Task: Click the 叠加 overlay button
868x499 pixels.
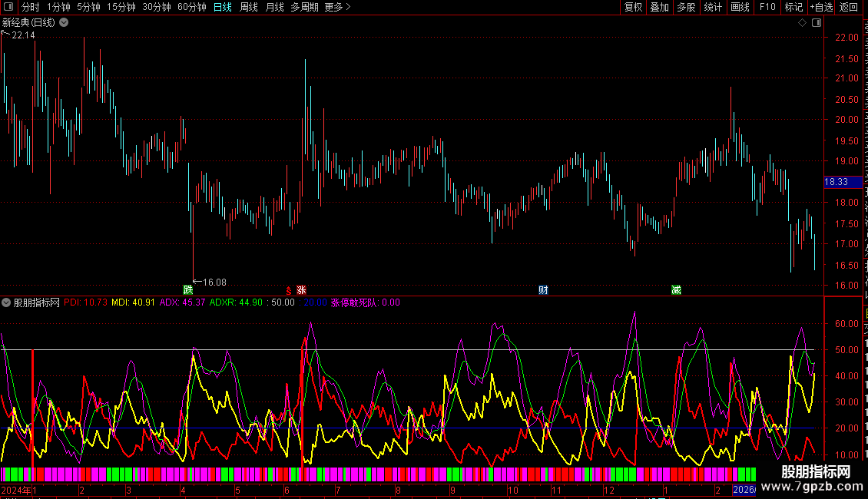Action: tap(659, 7)
